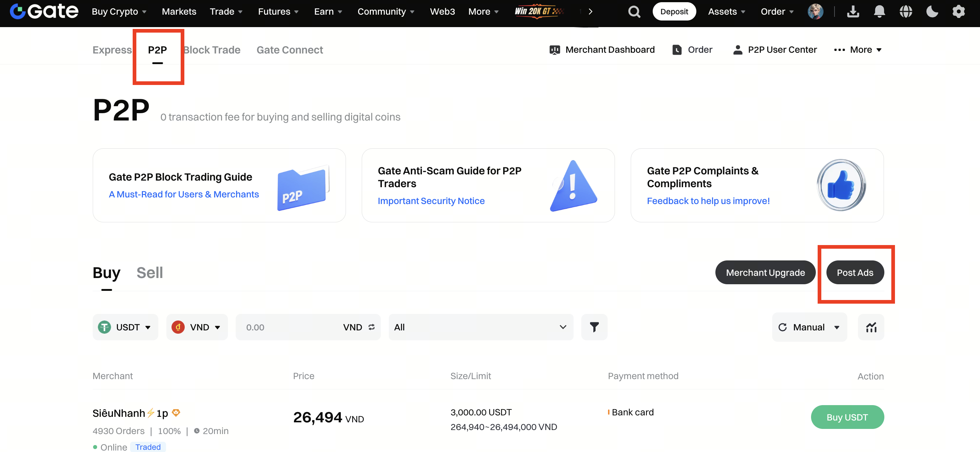Swap the VND amount unit toggle
The width and height of the screenshot is (980, 452).
[372, 327]
